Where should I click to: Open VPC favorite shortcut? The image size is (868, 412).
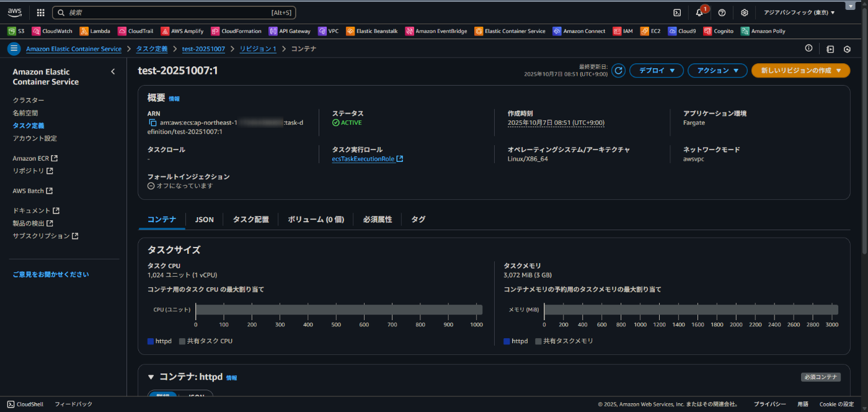329,31
